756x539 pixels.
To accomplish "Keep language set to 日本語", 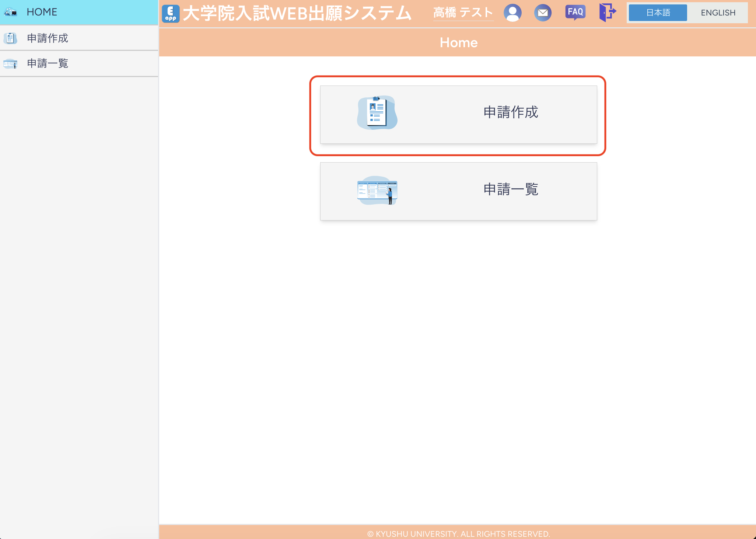I will click(x=658, y=12).
